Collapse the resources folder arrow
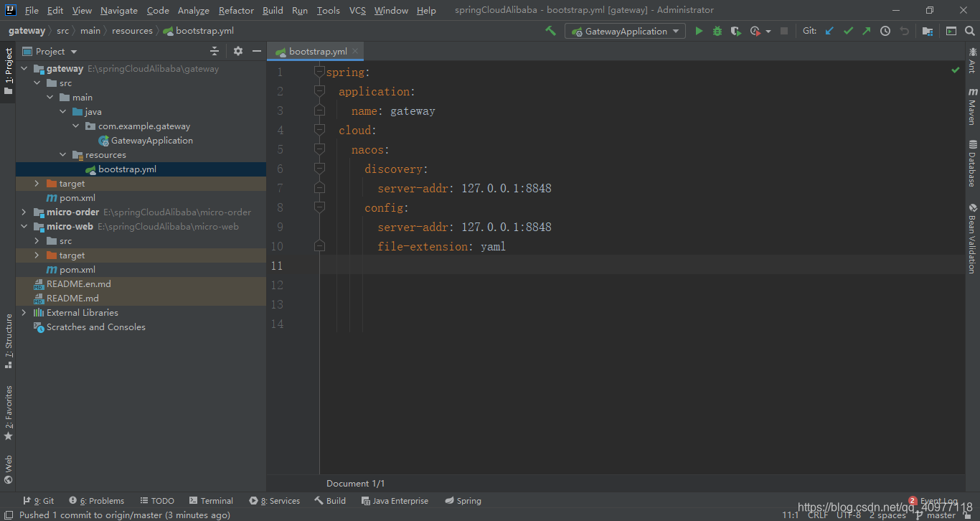Viewport: 980px width, 521px height. [62, 155]
